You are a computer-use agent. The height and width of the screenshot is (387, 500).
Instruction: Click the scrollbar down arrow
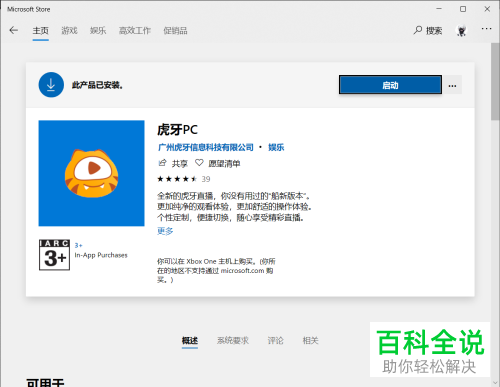coord(495,383)
